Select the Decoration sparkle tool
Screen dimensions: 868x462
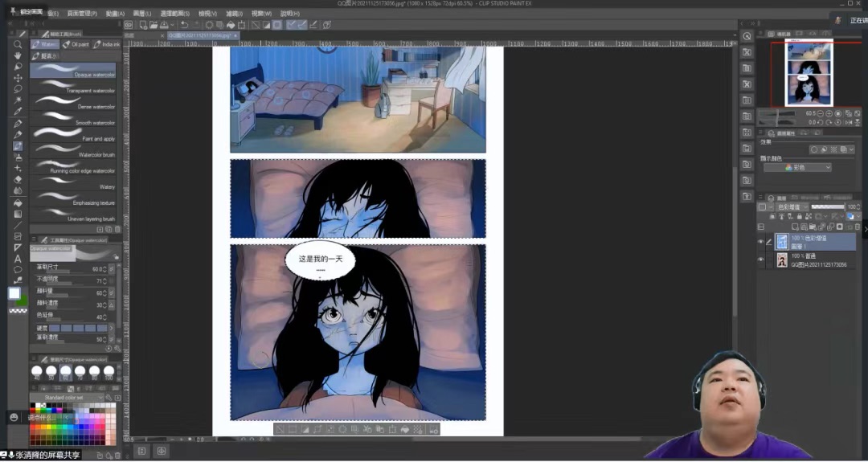(18, 168)
